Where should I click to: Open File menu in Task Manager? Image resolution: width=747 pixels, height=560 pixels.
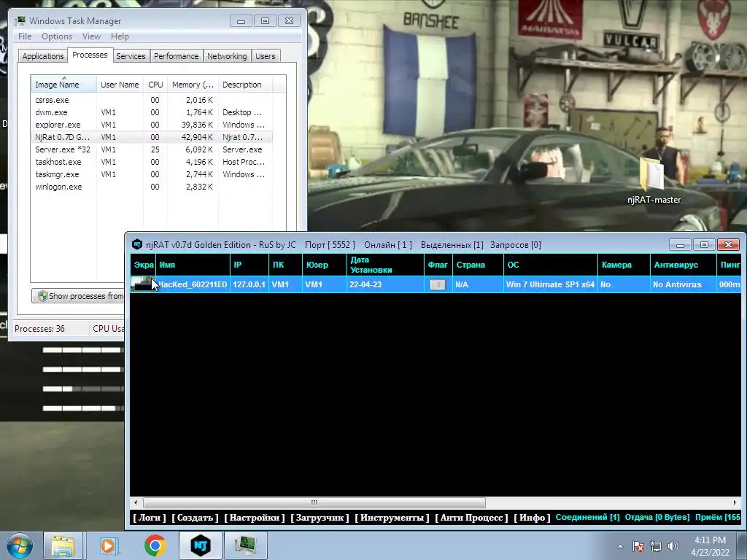25,36
